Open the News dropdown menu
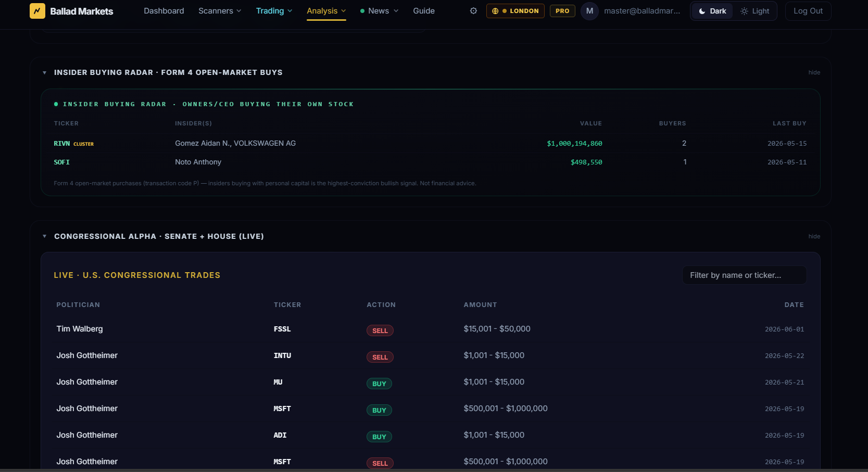The height and width of the screenshot is (472, 868). 379,11
